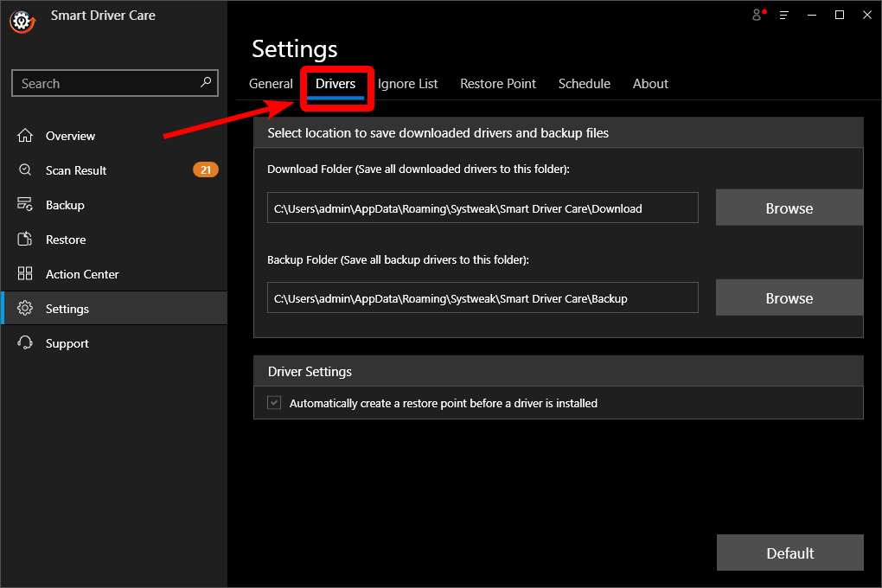Open Action Center label
Viewport: 882px width, 588px height.
[82, 274]
